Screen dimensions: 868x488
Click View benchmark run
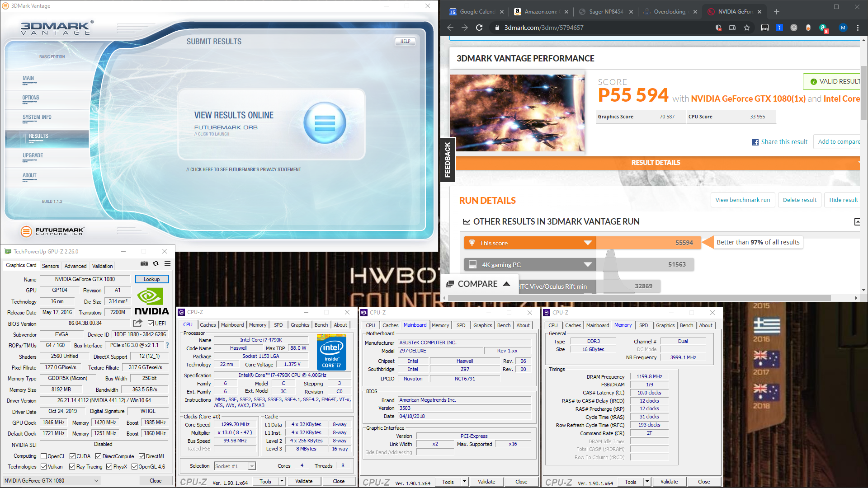pyautogui.click(x=743, y=200)
